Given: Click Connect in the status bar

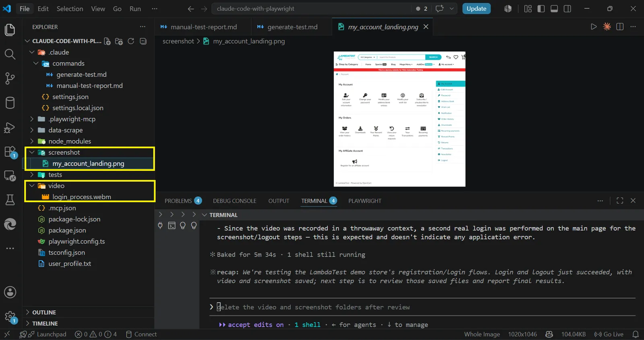Looking at the screenshot, I should pyautogui.click(x=141, y=334).
